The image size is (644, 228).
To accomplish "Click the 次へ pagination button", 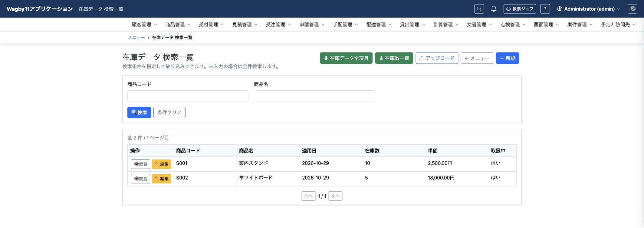I will (x=335, y=196).
